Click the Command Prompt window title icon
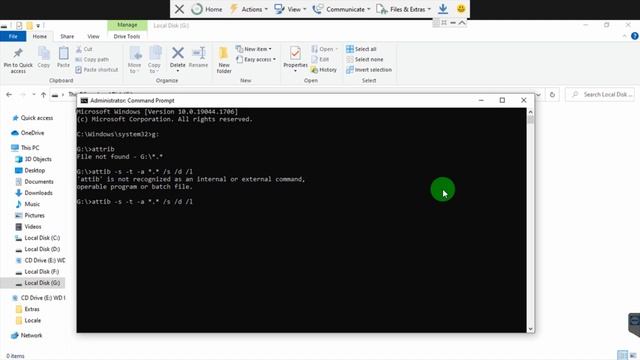640x360 pixels. pyautogui.click(x=84, y=100)
